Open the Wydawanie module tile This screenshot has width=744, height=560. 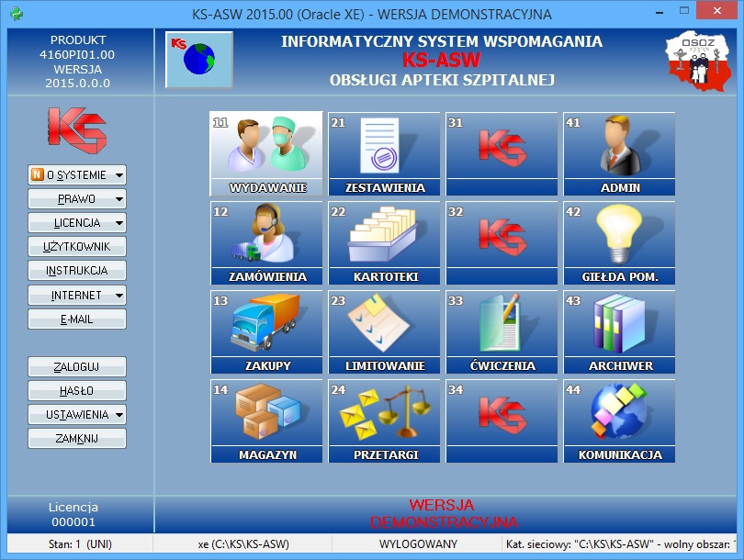pyautogui.click(x=266, y=153)
